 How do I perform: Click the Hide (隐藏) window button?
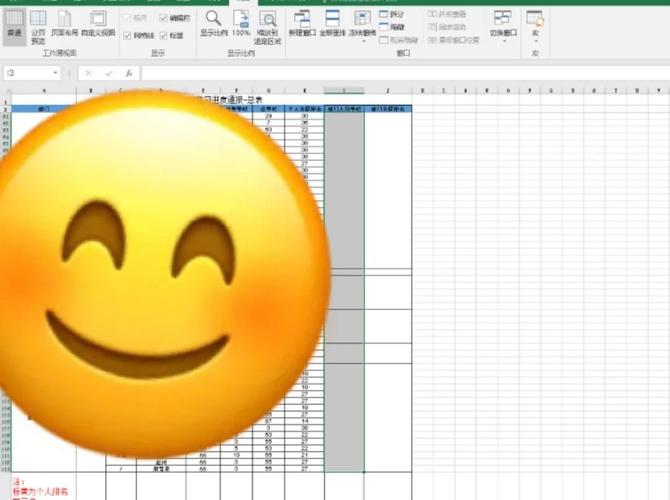pyautogui.click(x=391, y=27)
